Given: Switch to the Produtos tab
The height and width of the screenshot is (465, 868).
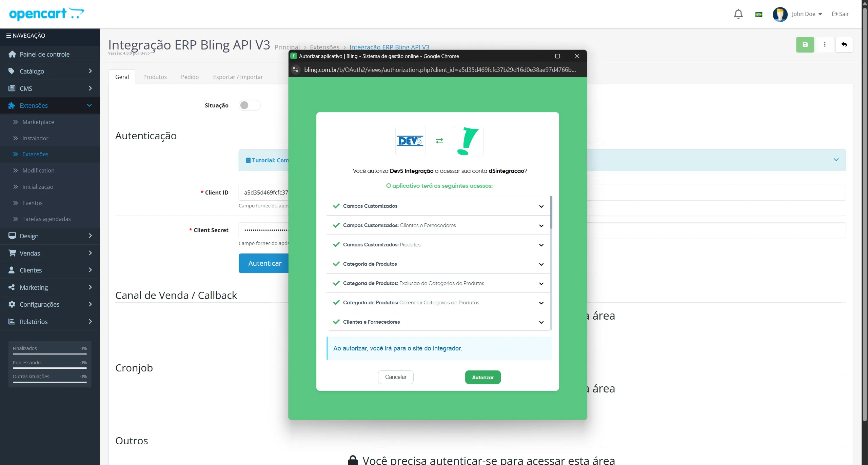Looking at the screenshot, I should pyautogui.click(x=155, y=77).
